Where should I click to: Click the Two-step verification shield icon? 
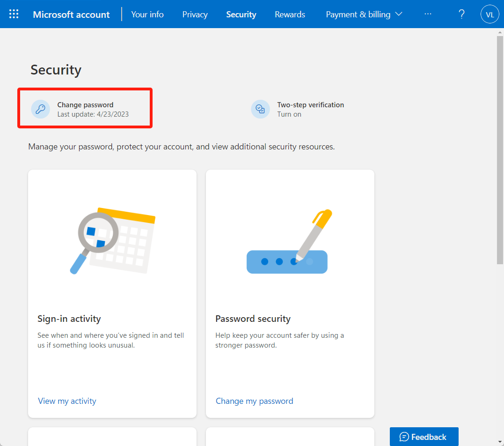(260, 109)
